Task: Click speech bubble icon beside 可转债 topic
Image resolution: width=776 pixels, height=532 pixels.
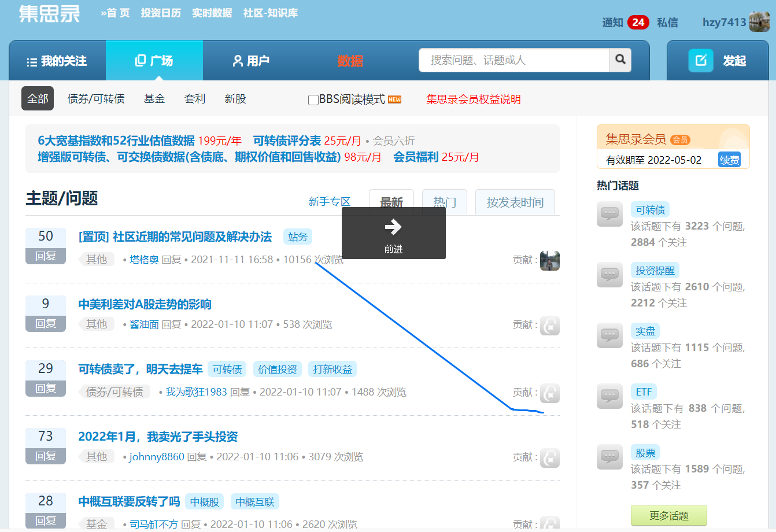Action: [x=609, y=214]
